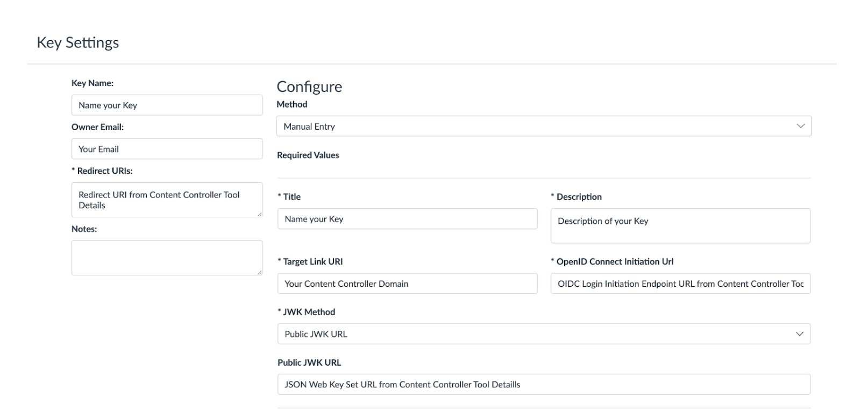Click the Configure heading
Screen dimensions: 868x411
click(309, 87)
